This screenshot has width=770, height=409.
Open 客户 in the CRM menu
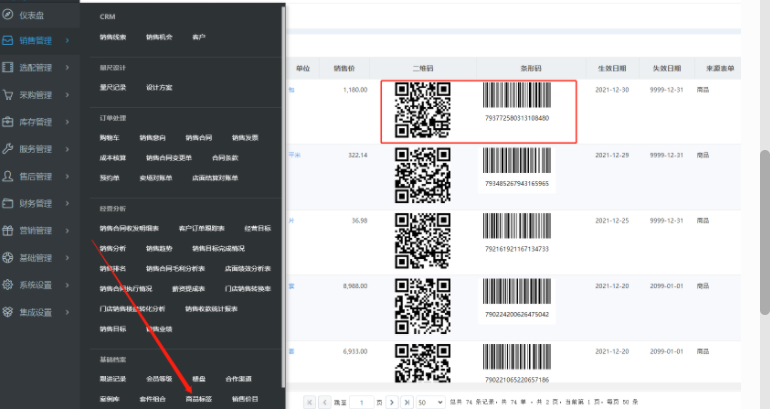click(199, 37)
